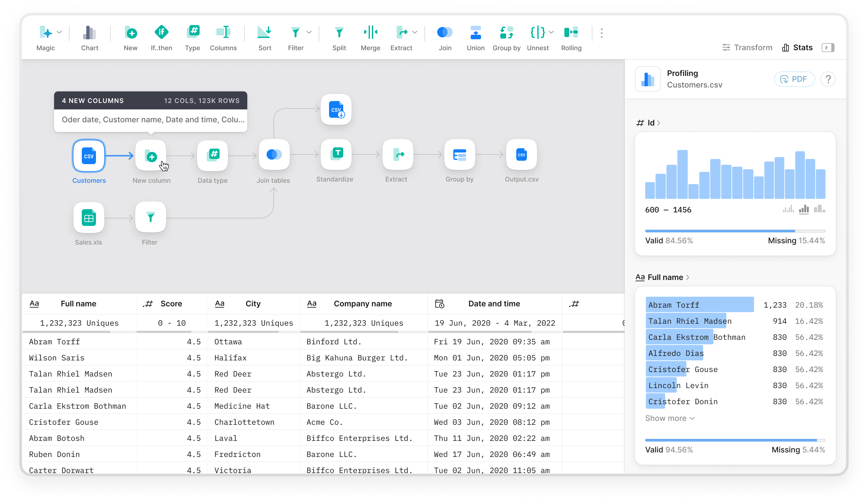Open the help question mark button
The height and width of the screenshot is (502, 868).
click(x=828, y=79)
